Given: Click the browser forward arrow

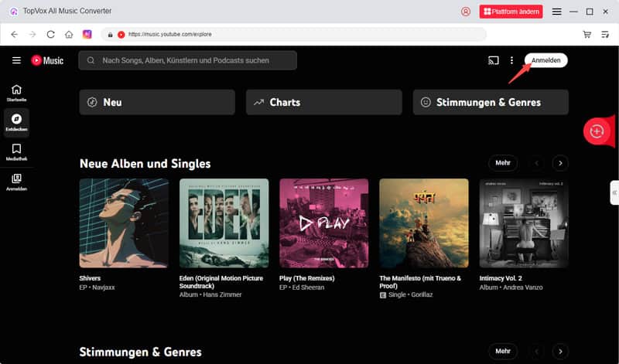Looking at the screenshot, I should pyautogui.click(x=32, y=34).
